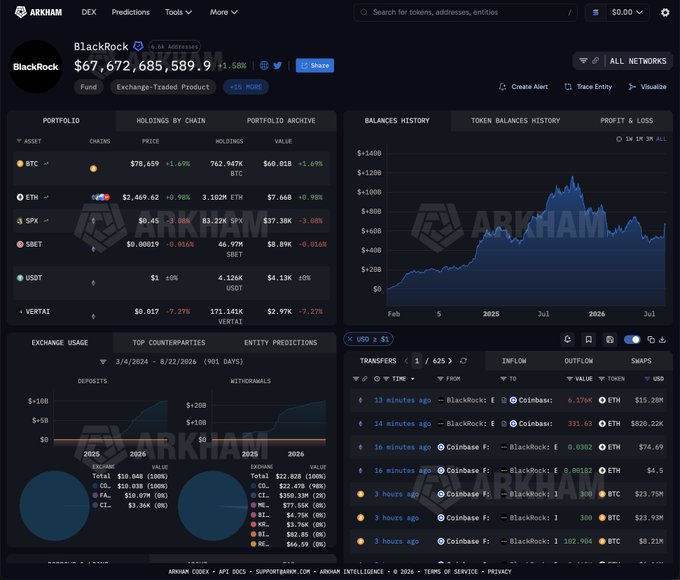This screenshot has height=580, width=680.
Task: Select the 1W chart range
Action: coord(629,139)
